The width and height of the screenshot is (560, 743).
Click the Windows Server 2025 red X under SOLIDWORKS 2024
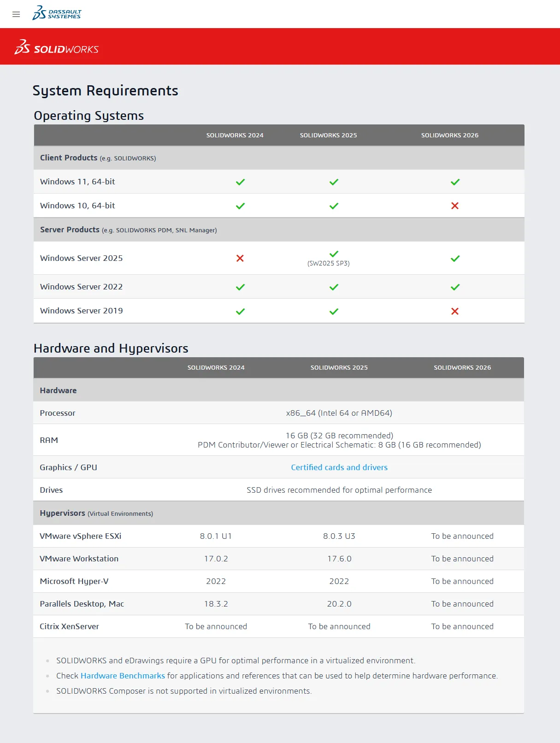[240, 258]
